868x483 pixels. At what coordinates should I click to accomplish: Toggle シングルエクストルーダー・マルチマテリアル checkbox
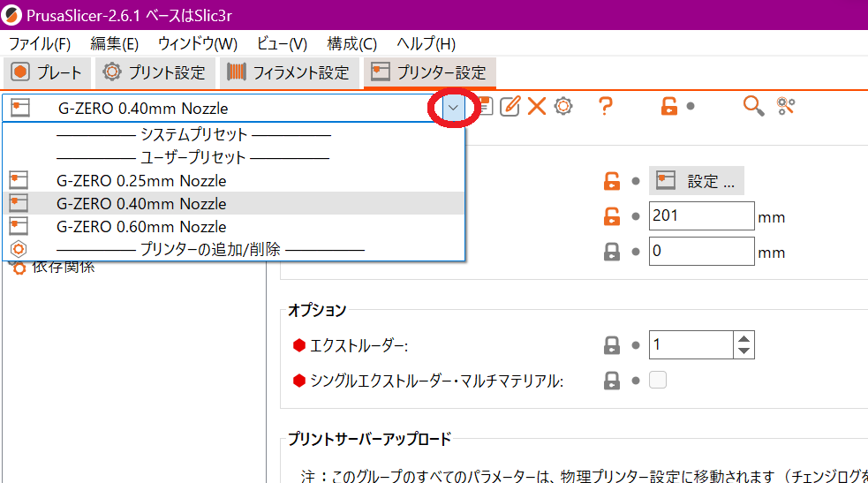click(x=658, y=380)
